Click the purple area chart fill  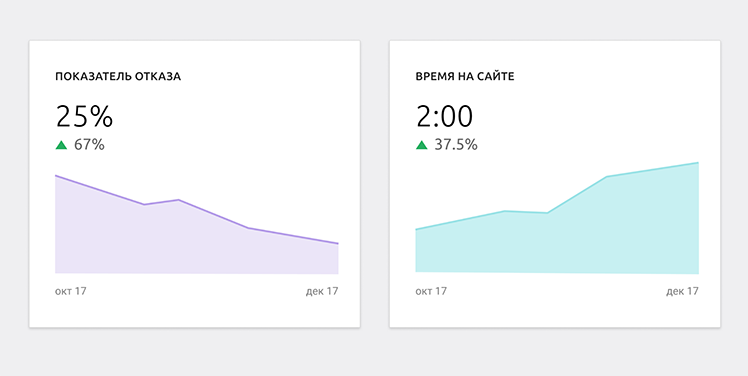191,243
